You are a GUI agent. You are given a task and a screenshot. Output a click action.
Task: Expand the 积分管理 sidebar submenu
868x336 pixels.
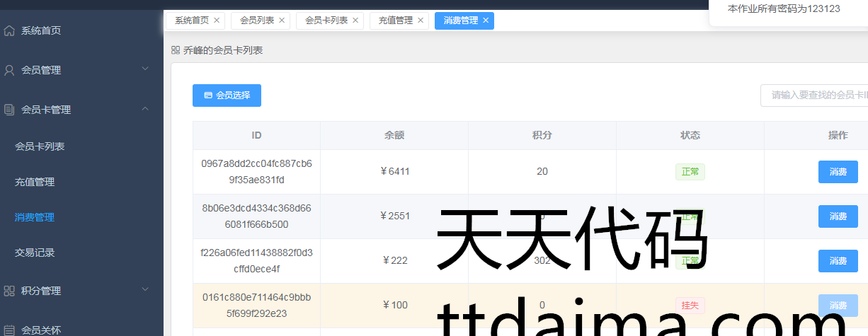click(145, 289)
